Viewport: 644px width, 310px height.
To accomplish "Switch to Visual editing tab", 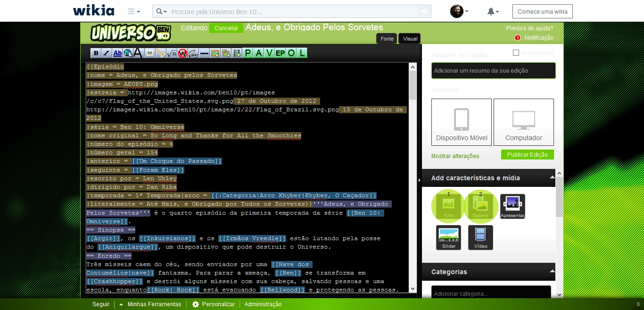I will [410, 39].
